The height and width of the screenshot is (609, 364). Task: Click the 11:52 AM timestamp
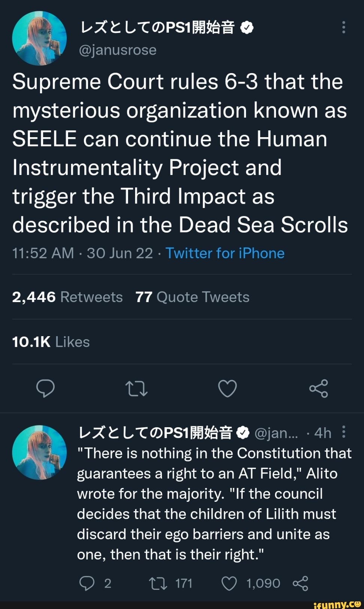coord(43,253)
